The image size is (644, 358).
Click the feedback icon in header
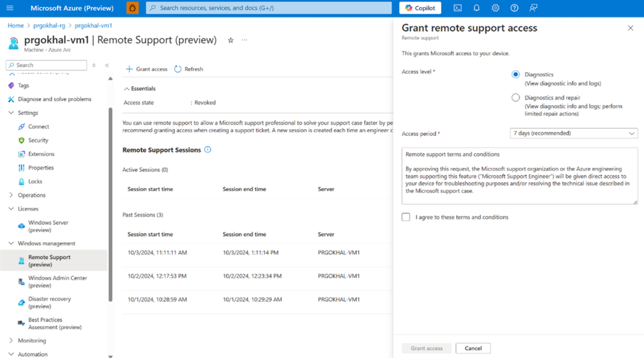tap(533, 8)
